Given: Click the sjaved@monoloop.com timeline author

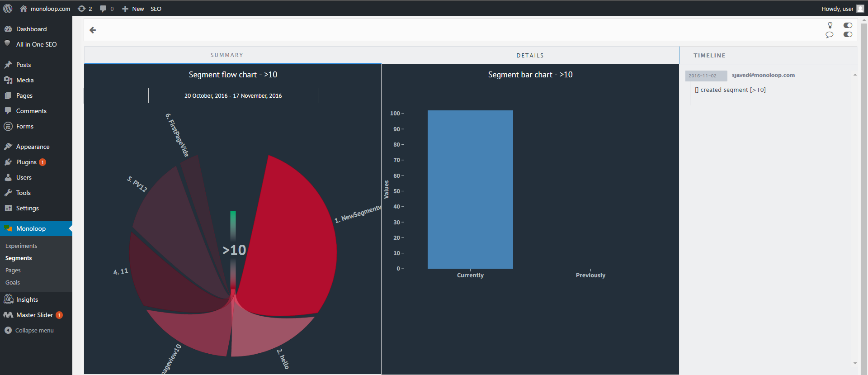Looking at the screenshot, I should (x=763, y=75).
